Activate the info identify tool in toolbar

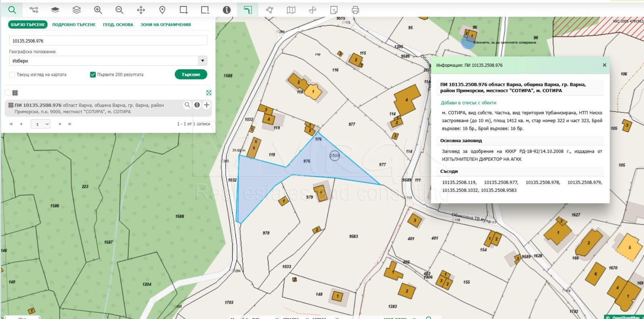click(x=227, y=10)
